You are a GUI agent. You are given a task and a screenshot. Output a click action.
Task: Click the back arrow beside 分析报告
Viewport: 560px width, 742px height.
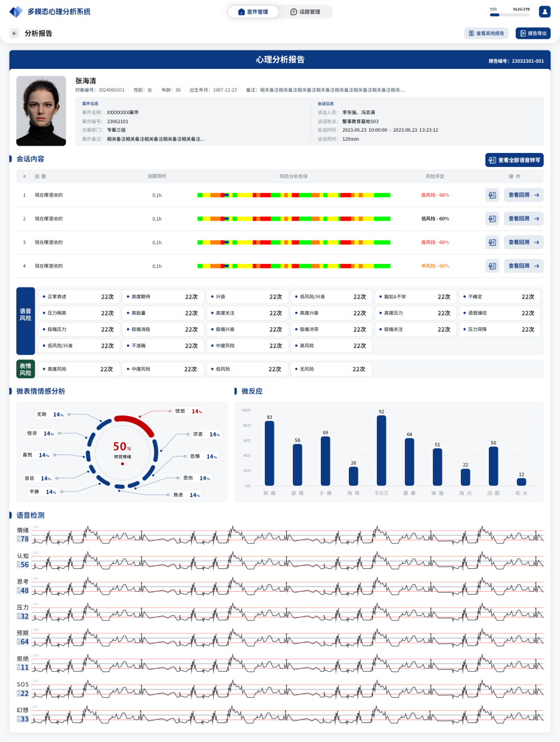pos(15,34)
